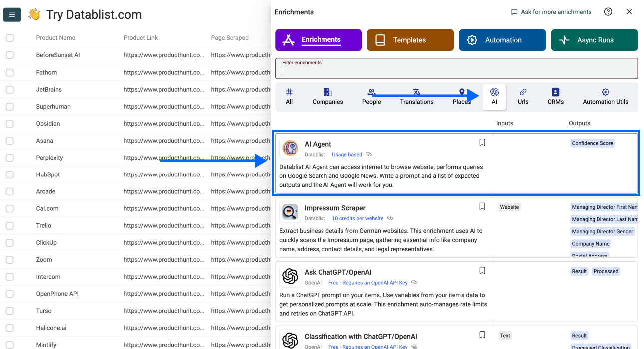Select the CRMs category filter
This screenshot has width=644, height=349.
point(555,97)
